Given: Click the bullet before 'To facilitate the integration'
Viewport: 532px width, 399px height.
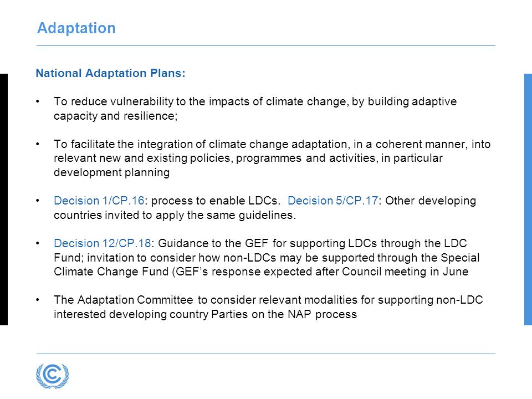Looking at the screenshot, I should click(x=38, y=144).
